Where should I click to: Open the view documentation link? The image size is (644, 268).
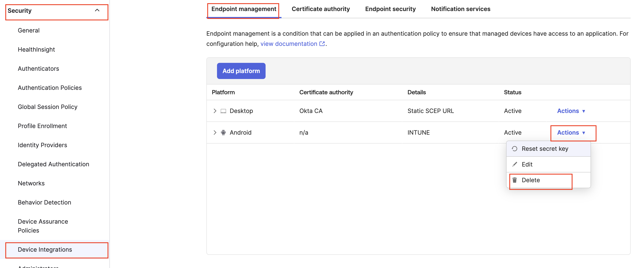click(x=288, y=44)
